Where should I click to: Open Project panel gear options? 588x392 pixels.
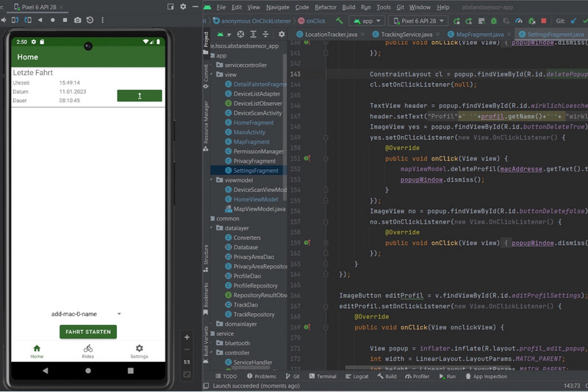point(282,34)
